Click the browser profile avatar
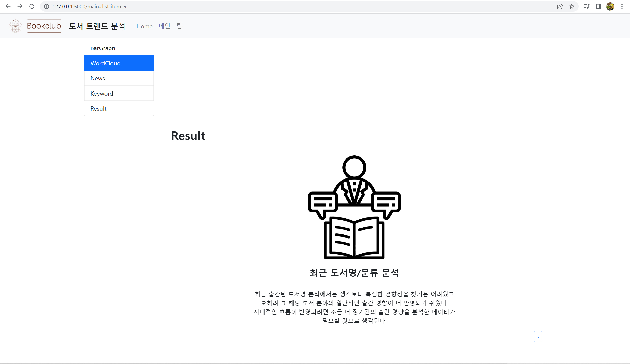Screen dimensions: 630x364 pos(610,6)
